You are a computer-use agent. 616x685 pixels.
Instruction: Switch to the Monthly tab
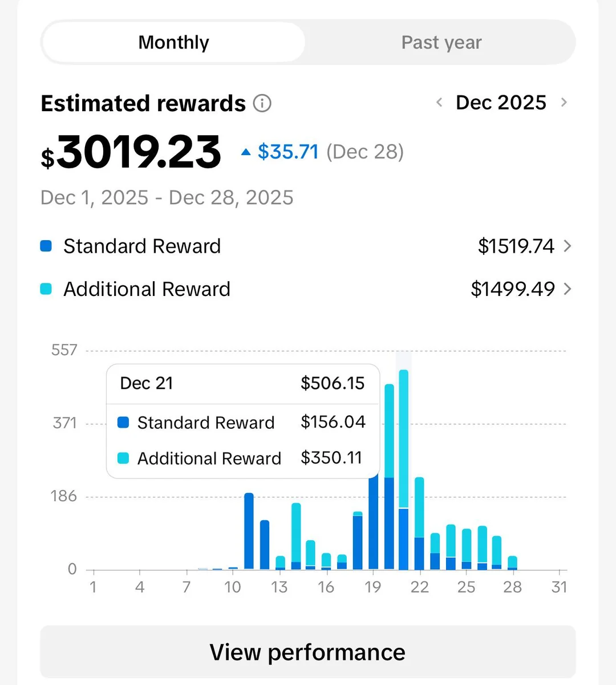173,43
